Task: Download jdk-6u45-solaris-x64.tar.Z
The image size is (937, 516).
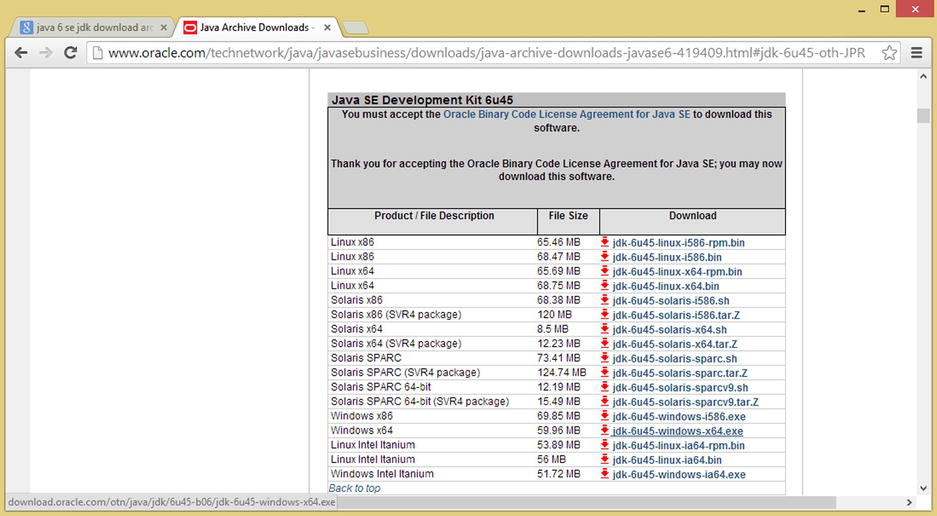Action: pyautogui.click(x=675, y=344)
